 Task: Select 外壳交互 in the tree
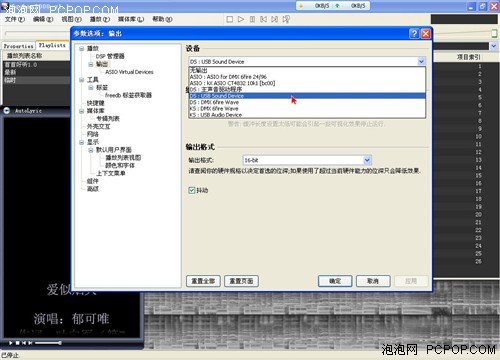coord(98,126)
